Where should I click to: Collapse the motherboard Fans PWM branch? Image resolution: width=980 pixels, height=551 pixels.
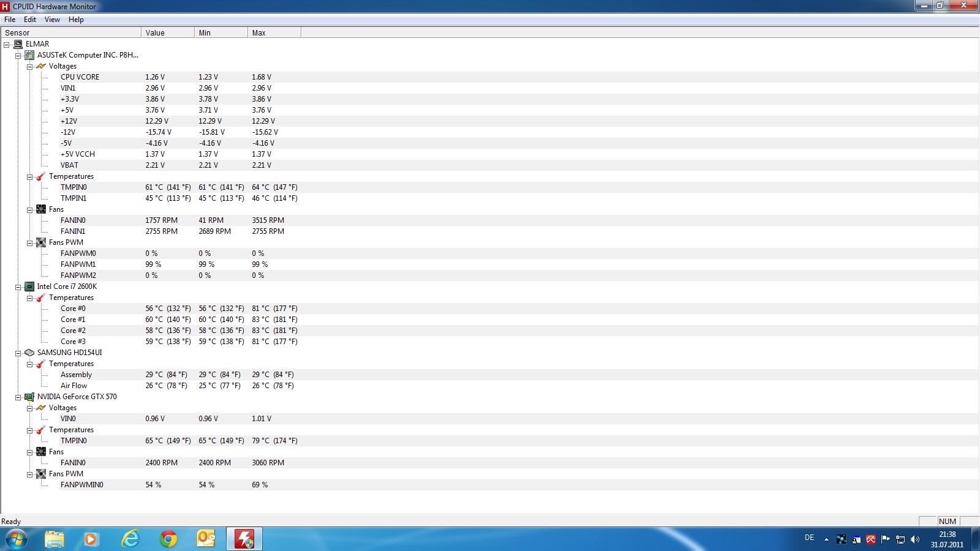(x=29, y=242)
